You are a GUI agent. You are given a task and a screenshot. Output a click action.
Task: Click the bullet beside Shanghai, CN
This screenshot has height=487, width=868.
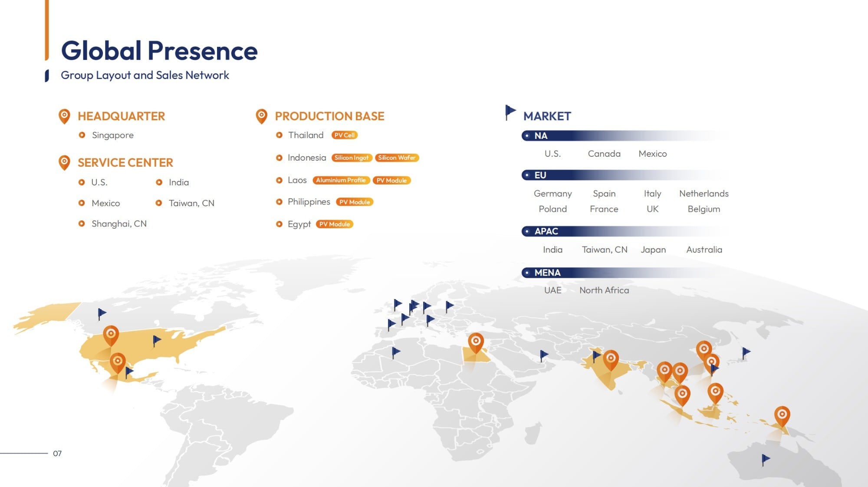[x=82, y=224]
